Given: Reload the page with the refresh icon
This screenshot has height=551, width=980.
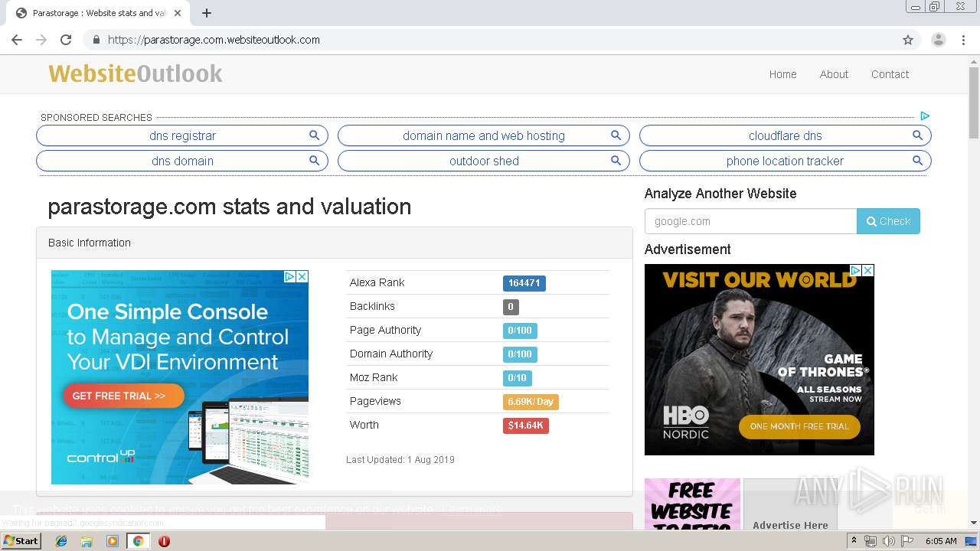Looking at the screenshot, I should point(66,40).
